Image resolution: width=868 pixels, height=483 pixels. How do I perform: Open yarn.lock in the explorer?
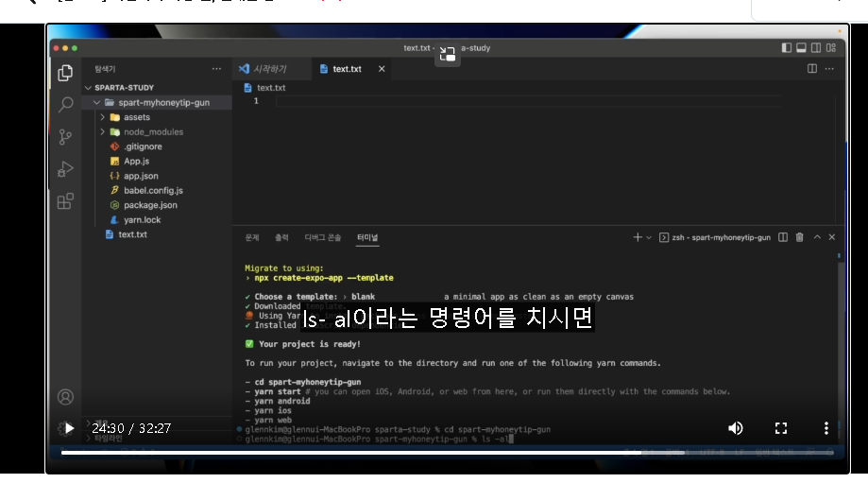pos(143,220)
